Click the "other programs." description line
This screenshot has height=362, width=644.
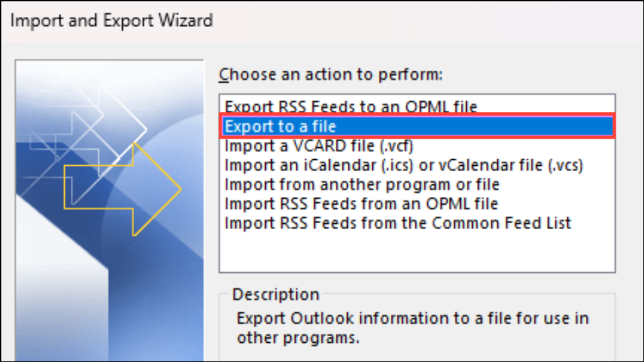point(298,338)
